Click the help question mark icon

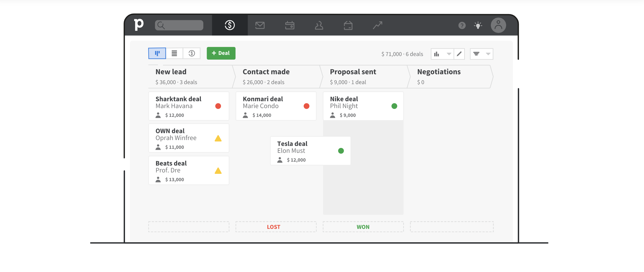point(462,25)
